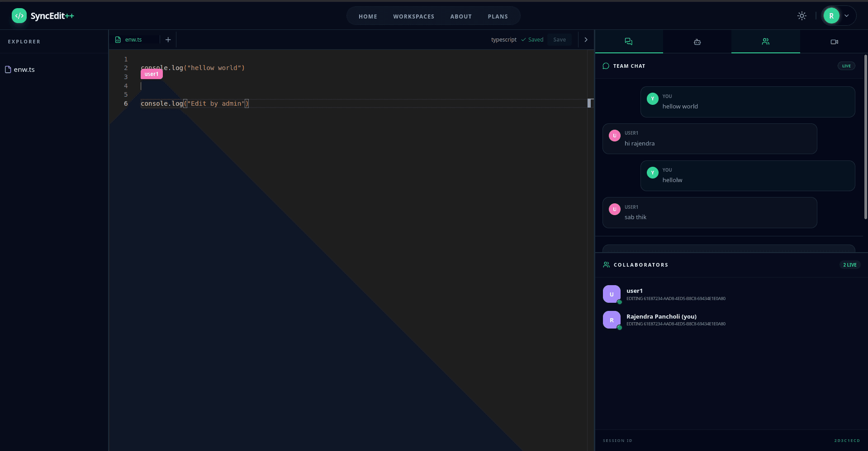Open the PLANS nav item

pos(498,16)
